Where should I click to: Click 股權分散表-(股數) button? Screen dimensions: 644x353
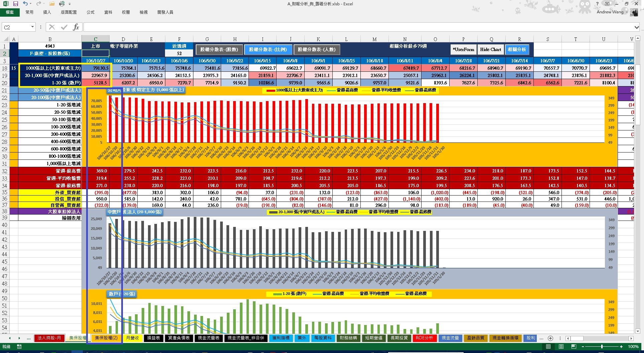click(219, 49)
